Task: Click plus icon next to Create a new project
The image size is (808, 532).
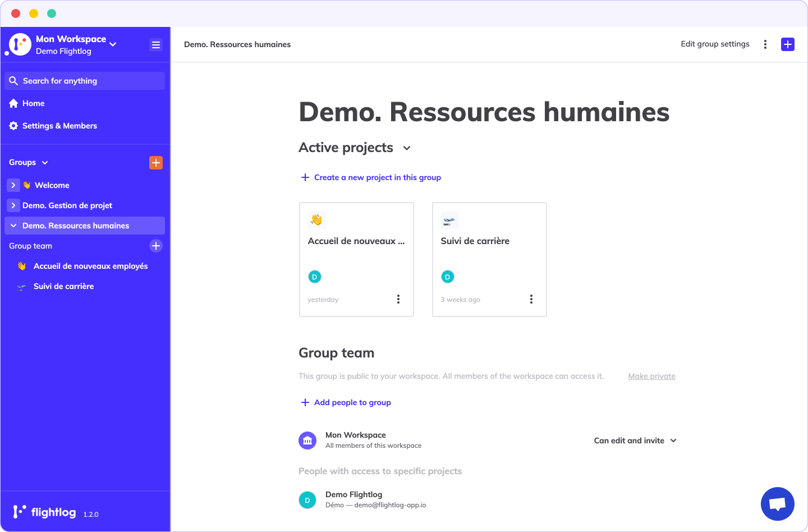Action: coord(305,177)
